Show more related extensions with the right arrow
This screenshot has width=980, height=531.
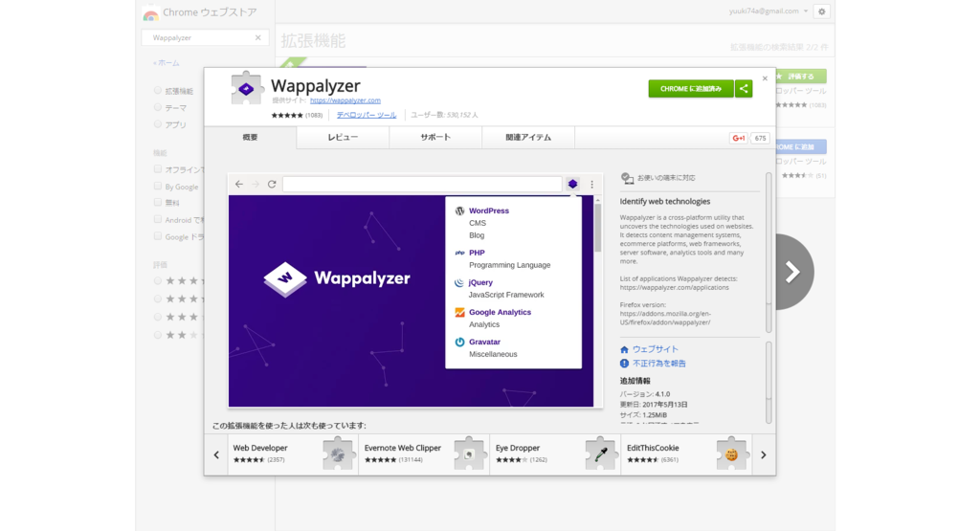coord(763,454)
